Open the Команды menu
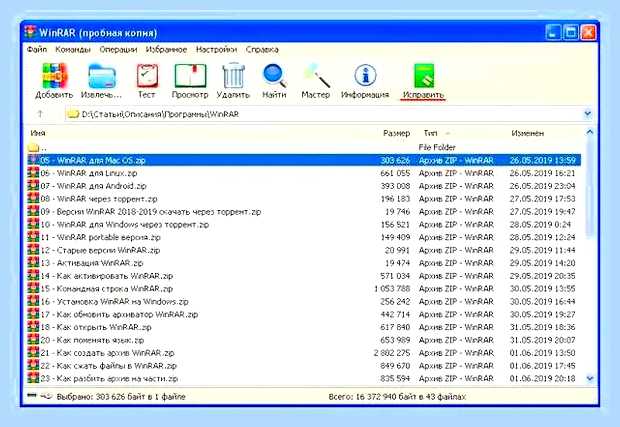This screenshot has width=620, height=427. click(x=73, y=49)
